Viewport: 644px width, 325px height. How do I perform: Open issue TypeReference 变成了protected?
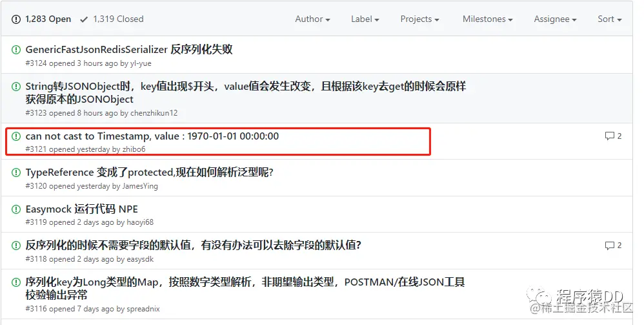click(x=150, y=173)
